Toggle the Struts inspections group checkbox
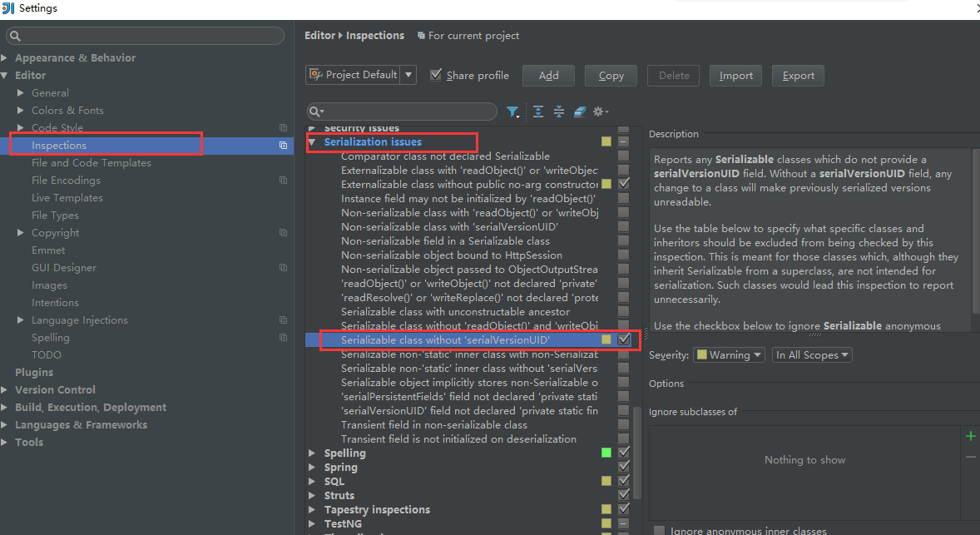 [x=624, y=494]
